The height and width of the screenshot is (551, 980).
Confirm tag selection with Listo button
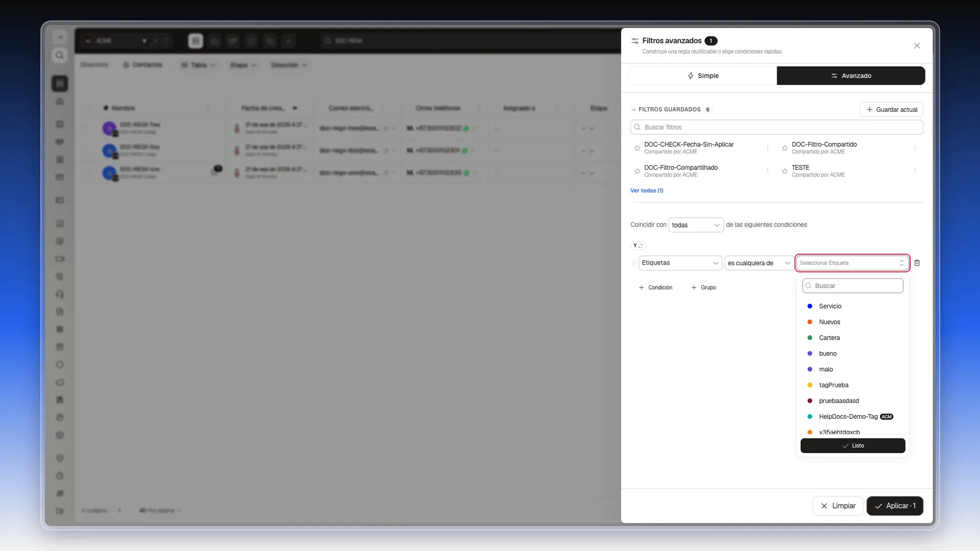[x=852, y=445]
